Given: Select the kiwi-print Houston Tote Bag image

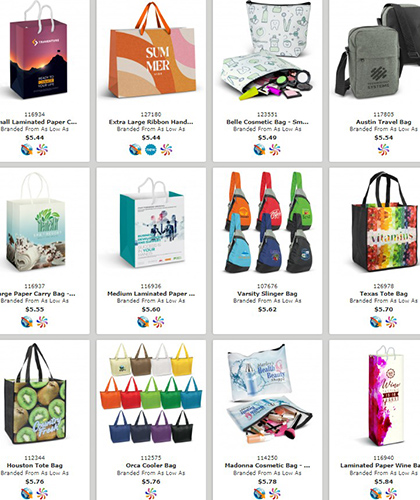Looking at the screenshot, I should [x=35, y=394].
